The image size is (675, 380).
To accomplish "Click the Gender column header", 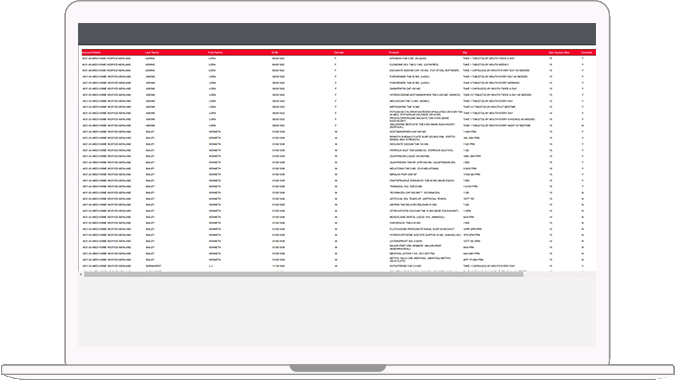I will (339, 53).
